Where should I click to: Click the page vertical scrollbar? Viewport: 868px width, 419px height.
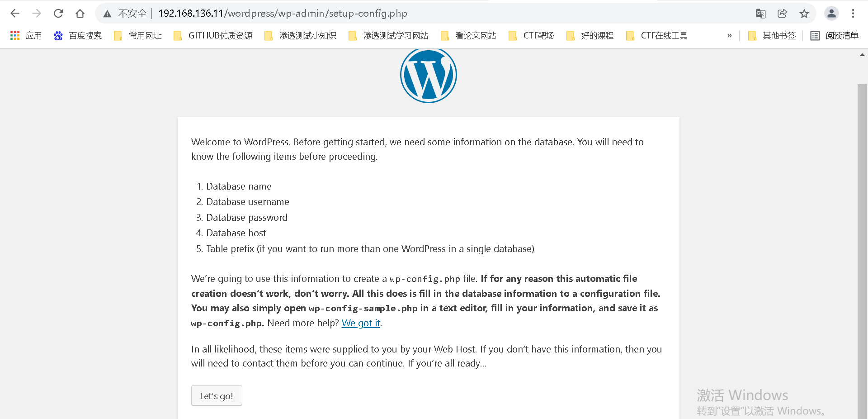pos(862,251)
